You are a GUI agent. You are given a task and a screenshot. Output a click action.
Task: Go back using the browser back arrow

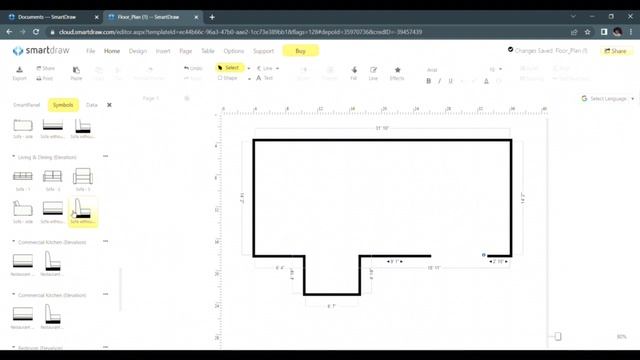(9, 32)
